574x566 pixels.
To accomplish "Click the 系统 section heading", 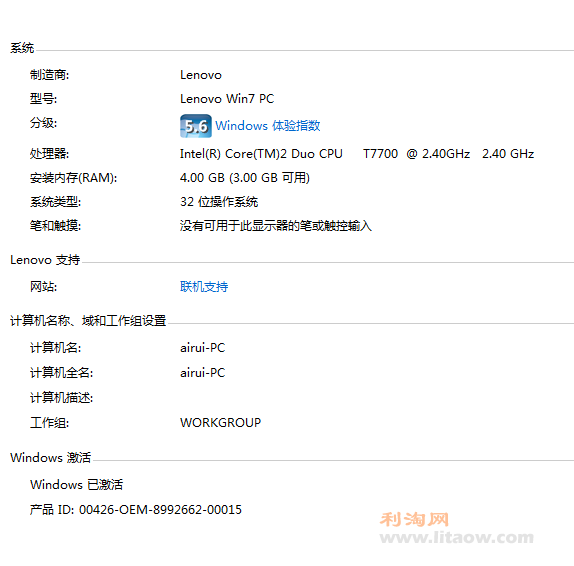I will click(22, 48).
